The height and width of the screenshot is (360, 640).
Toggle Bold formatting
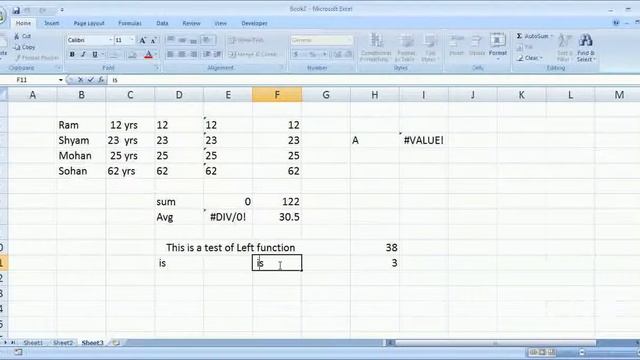[72, 54]
